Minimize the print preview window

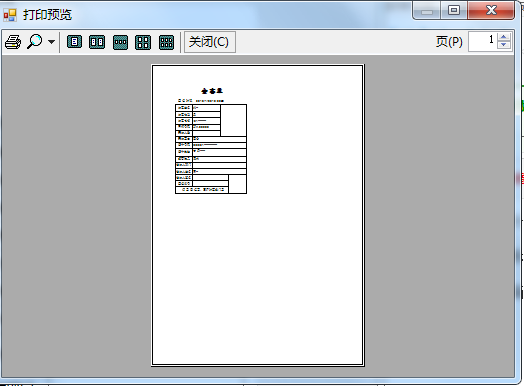[427, 10]
